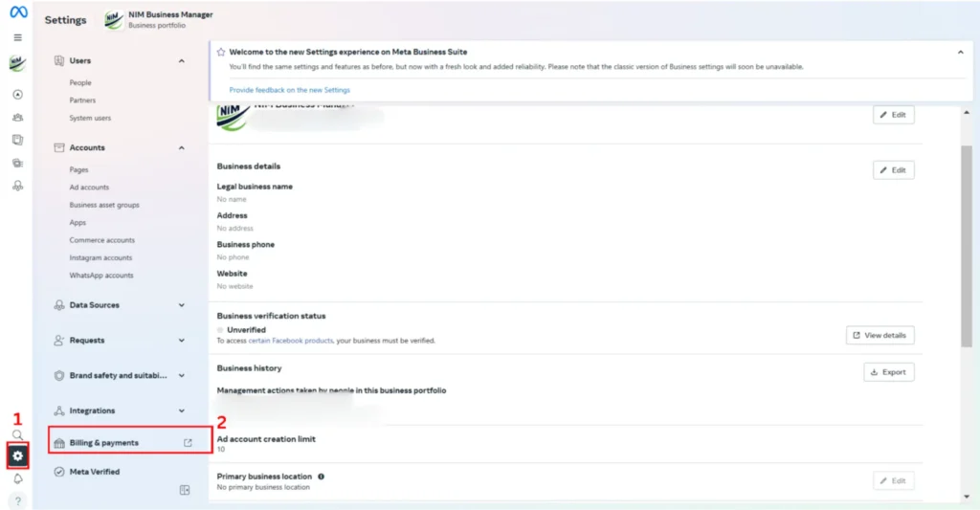
Task: Click the Users section icon
Action: coord(59,60)
